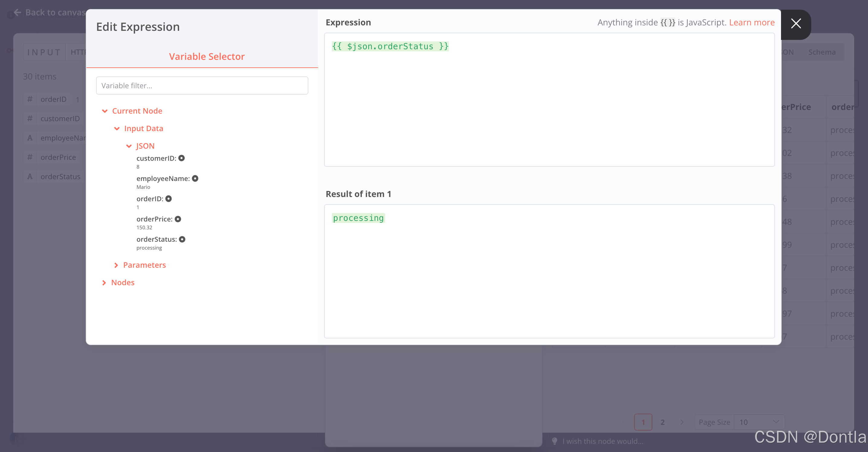Go to page 2 of results
Viewport: 868px width, 452px height.
tap(662, 422)
